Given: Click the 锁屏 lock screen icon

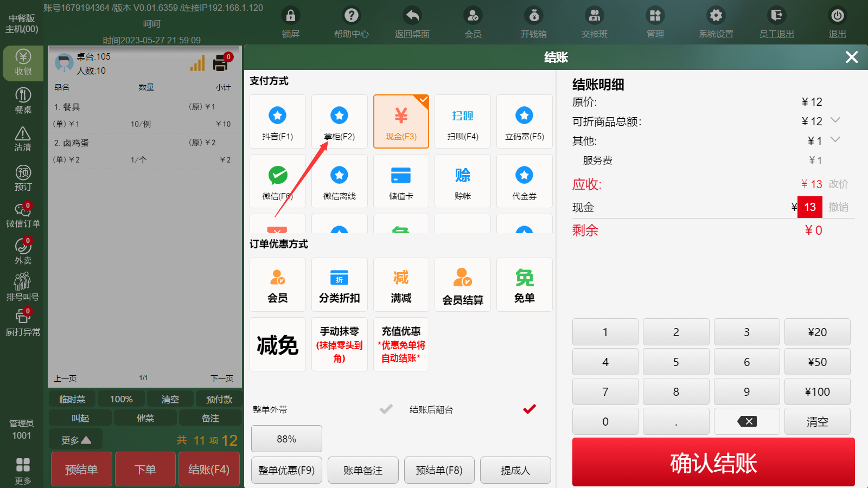Looking at the screenshot, I should 291,23.
